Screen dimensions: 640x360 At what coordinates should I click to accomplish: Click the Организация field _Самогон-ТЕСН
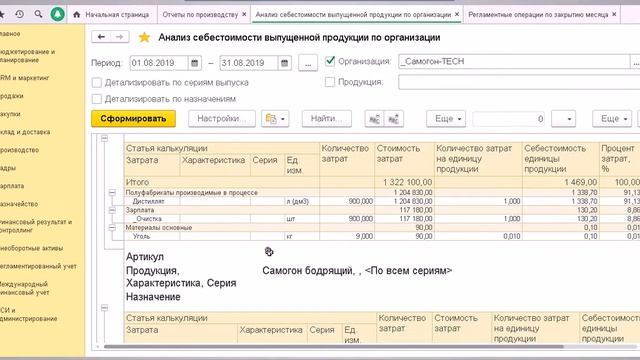point(514,61)
